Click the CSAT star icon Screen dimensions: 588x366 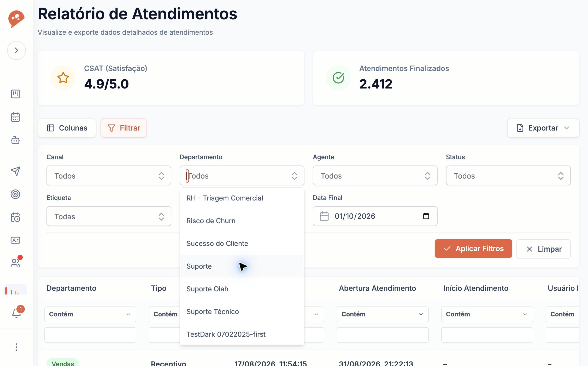click(63, 78)
